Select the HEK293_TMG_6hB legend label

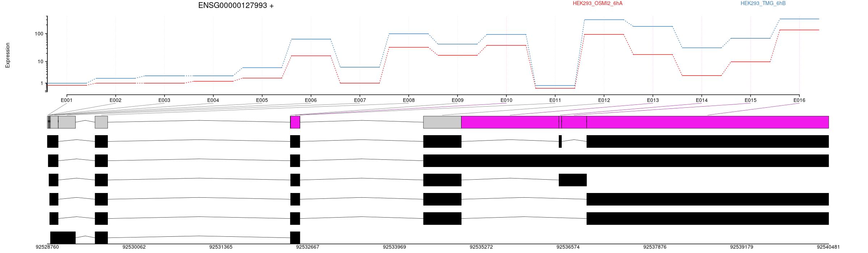(x=763, y=3)
